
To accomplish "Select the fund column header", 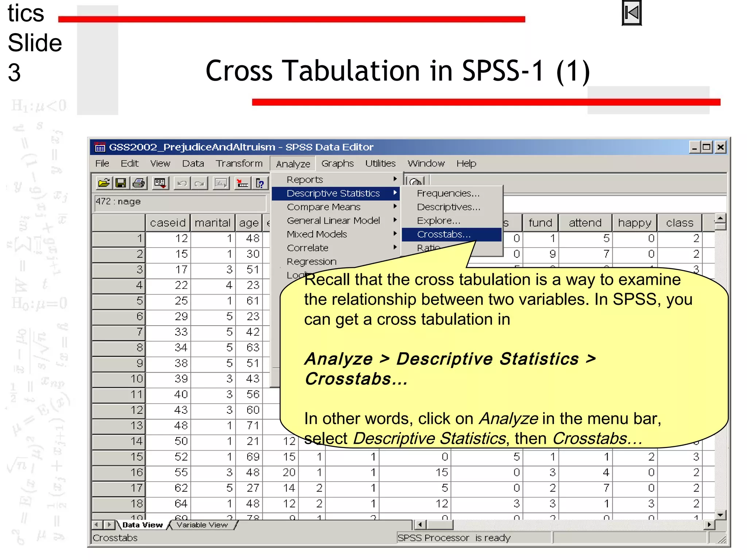I will tap(540, 223).
